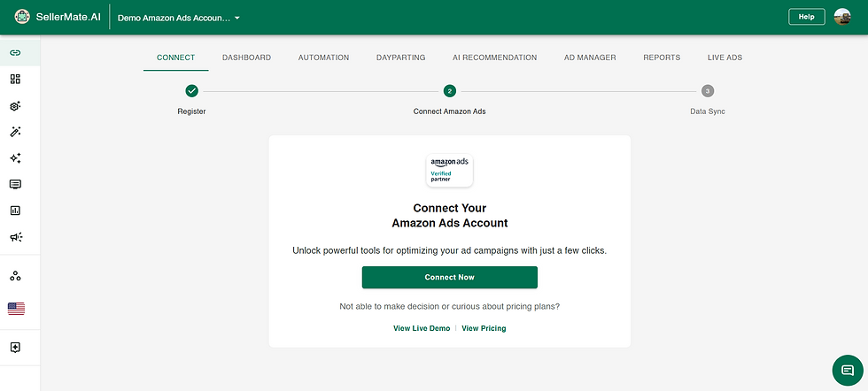Switch to the AUTOMATION tab
Screen dimensions: 868x391
[x=324, y=57]
